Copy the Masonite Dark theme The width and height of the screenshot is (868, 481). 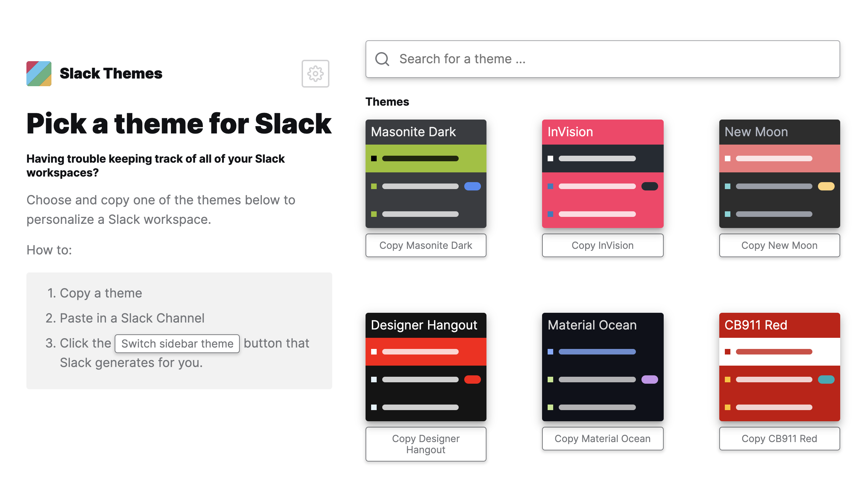click(426, 245)
